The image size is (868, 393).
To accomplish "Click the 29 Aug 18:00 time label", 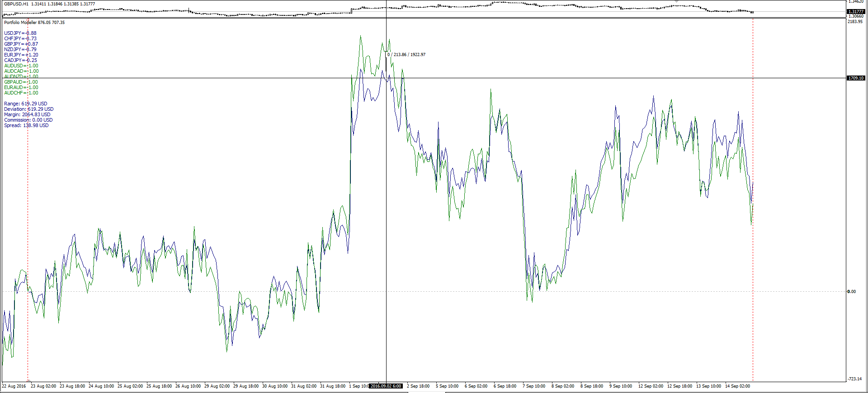I will pyautogui.click(x=246, y=386).
